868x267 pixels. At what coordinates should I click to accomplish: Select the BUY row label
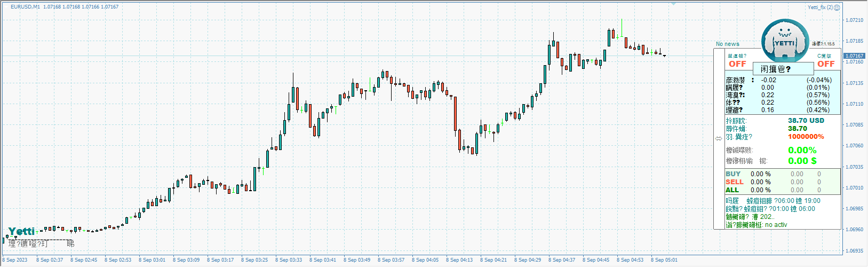click(x=733, y=174)
